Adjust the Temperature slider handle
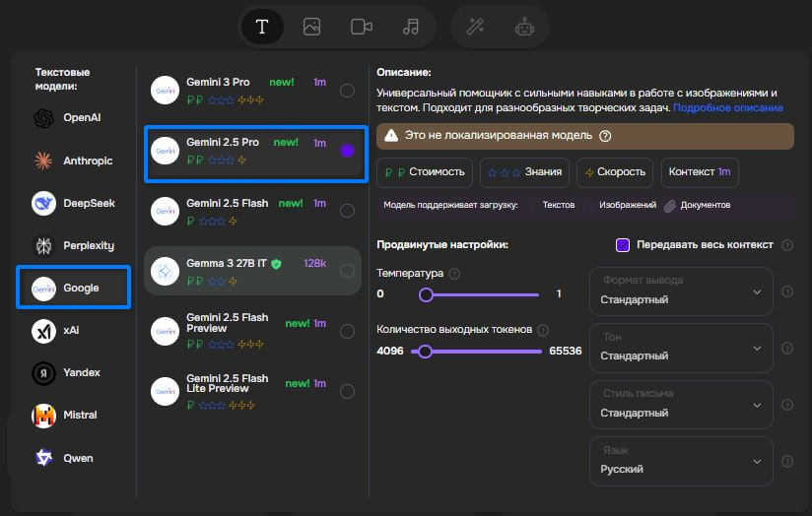This screenshot has height=516, width=812. 426,294
